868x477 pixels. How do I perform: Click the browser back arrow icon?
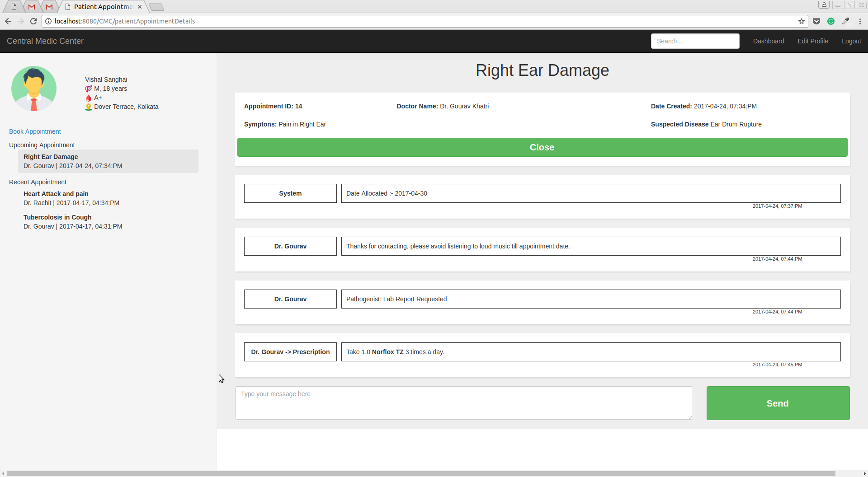point(8,21)
